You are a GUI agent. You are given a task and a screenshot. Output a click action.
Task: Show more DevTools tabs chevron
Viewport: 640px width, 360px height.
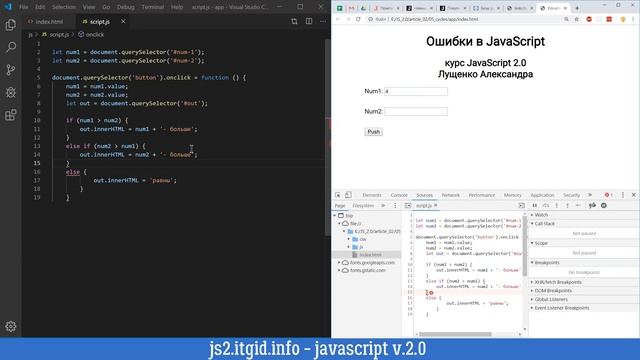[590, 195]
